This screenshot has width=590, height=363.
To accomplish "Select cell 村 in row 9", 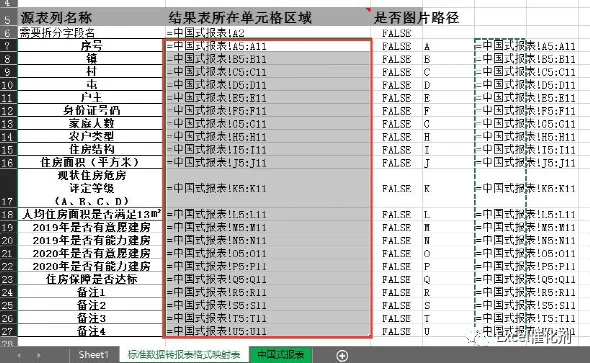I will tap(90, 72).
